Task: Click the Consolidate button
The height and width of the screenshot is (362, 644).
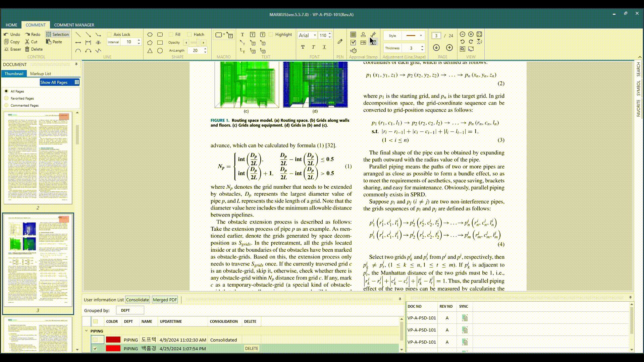Action: point(138,300)
